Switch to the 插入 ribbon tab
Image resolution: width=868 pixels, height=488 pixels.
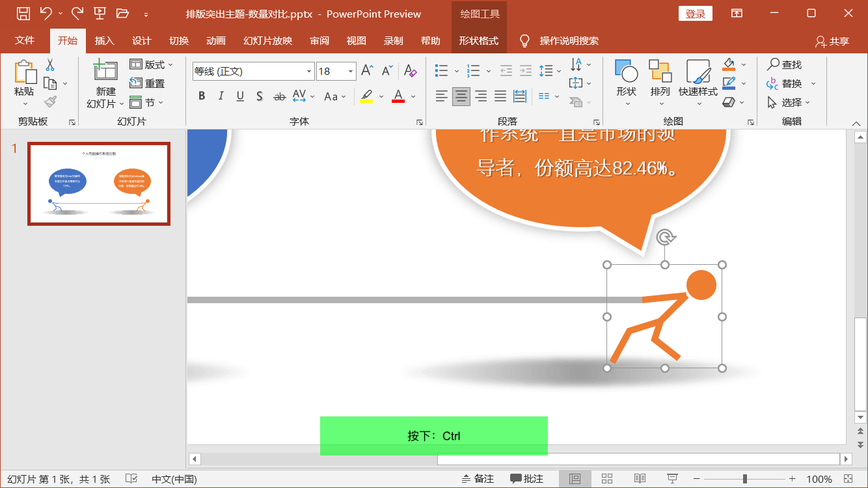(x=105, y=40)
